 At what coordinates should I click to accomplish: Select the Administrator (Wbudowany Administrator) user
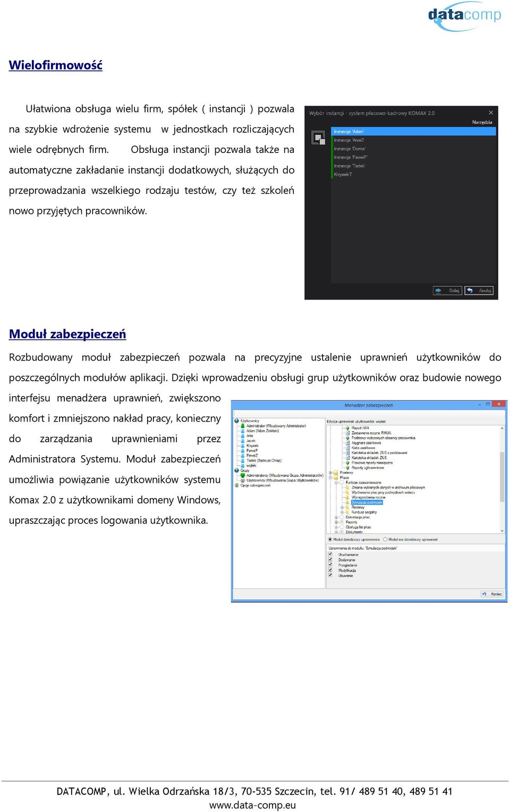pos(276,426)
